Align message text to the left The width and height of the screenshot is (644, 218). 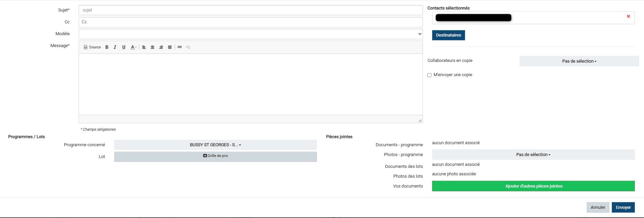tap(144, 47)
